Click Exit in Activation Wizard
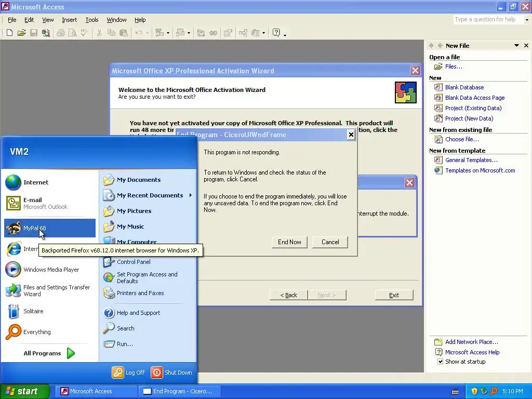This screenshot has width=532, height=399. pyautogui.click(x=394, y=295)
